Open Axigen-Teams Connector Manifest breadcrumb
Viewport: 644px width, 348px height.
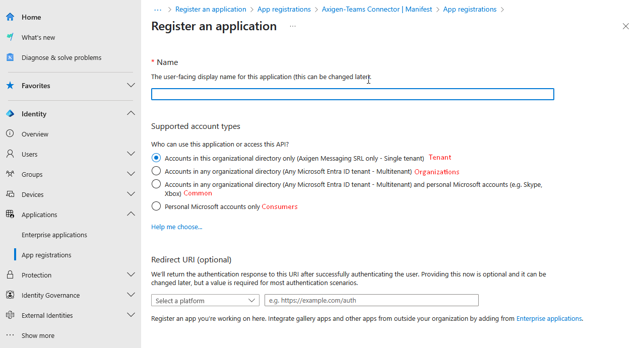click(x=376, y=9)
